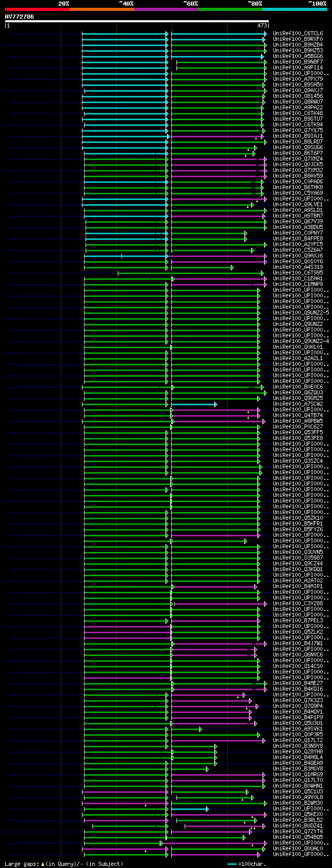Image resolution: width=332 pixels, height=868 pixels.
Task: Select the UniRef100_A7SCW2 label
Action: pos(298,404)
